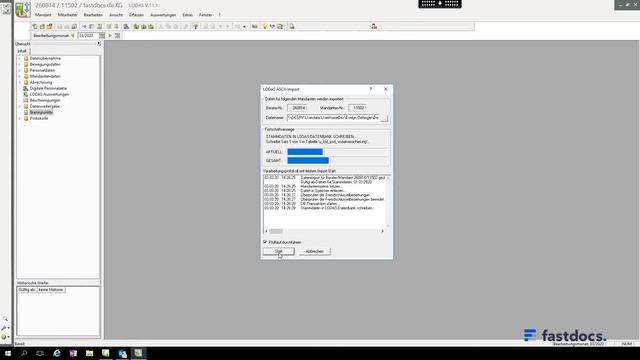This screenshot has width=640, height=360.
Task: Click the page preview icon beside the lightbulb group
Action: [292, 27]
